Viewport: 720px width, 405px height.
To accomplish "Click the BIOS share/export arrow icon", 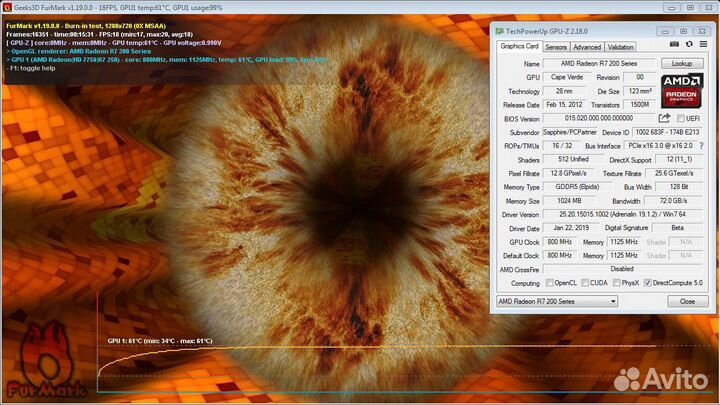I will [665, 118].
